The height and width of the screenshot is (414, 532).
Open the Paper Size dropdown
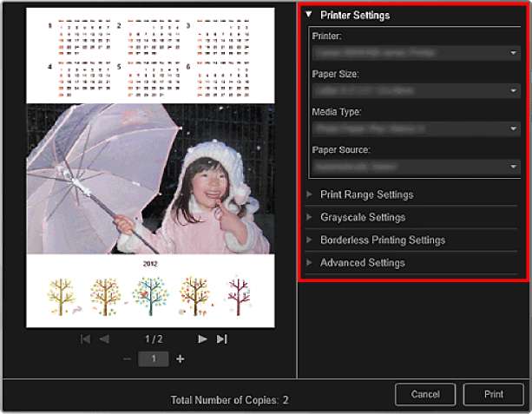pyautogui.click(x=416, y=90)
